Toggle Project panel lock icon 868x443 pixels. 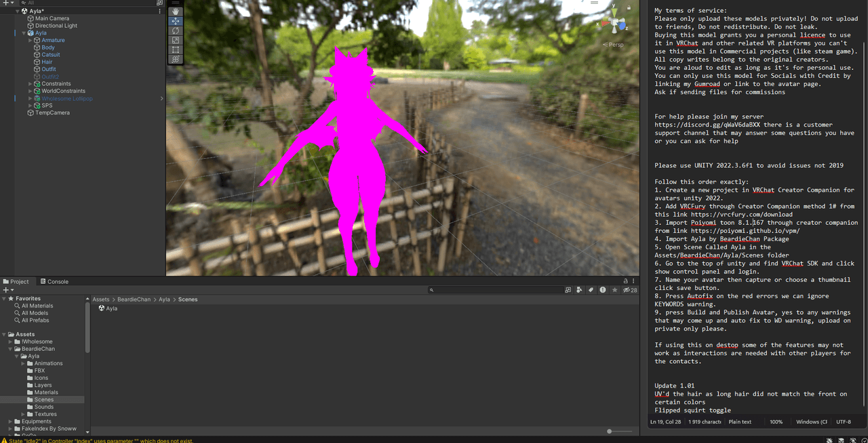625,281
